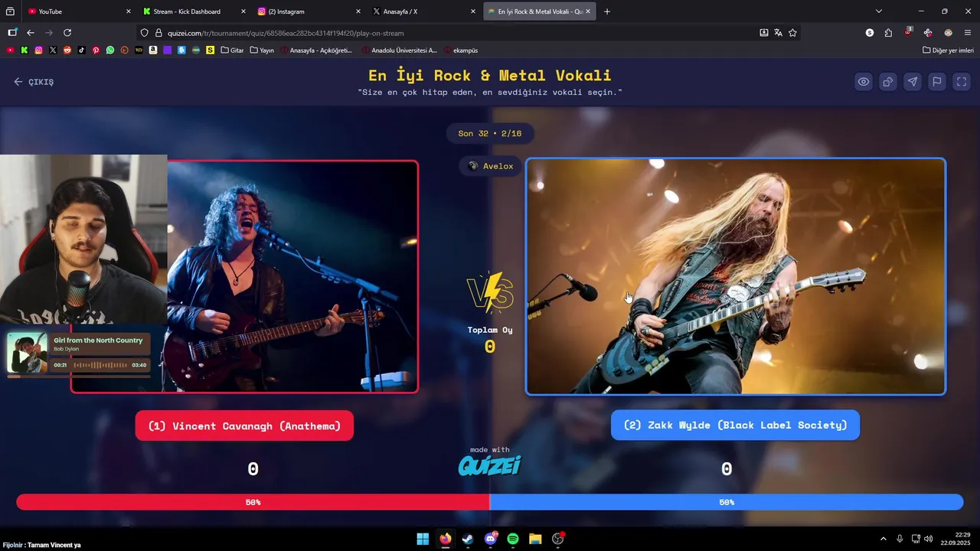
Task: Open the list all tabs dropdown
Action: click(x=879, y=11)
